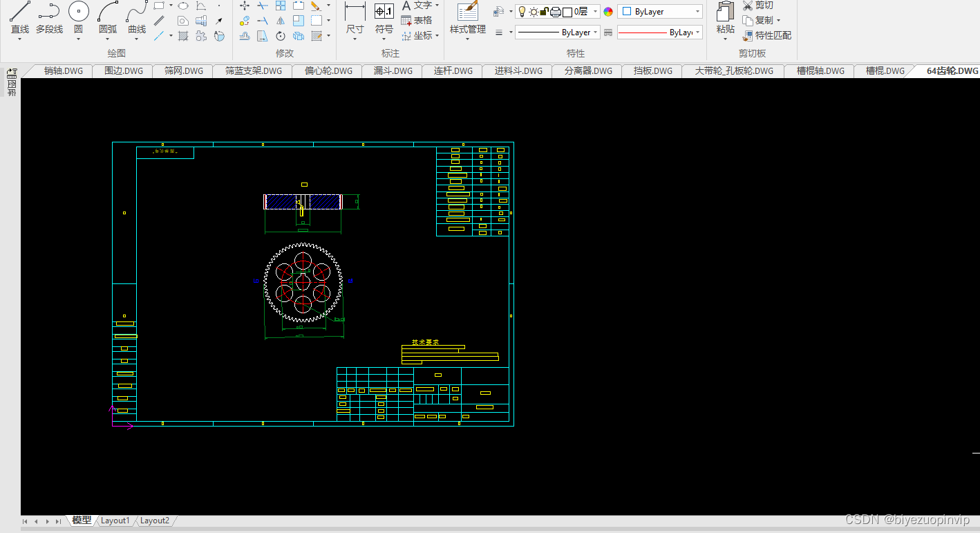Click the color wheel icon
This screenshot has height=533, width=980.
point(608,12)
